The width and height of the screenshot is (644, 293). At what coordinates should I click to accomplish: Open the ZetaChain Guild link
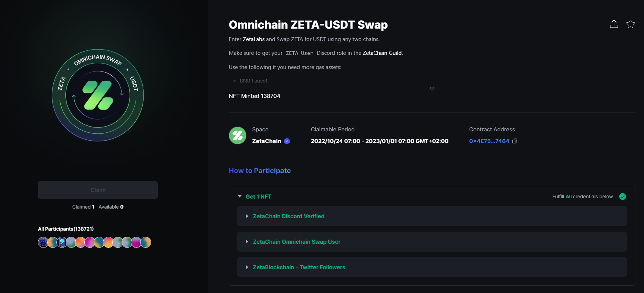pyautogui.click(x=382, y=53)
